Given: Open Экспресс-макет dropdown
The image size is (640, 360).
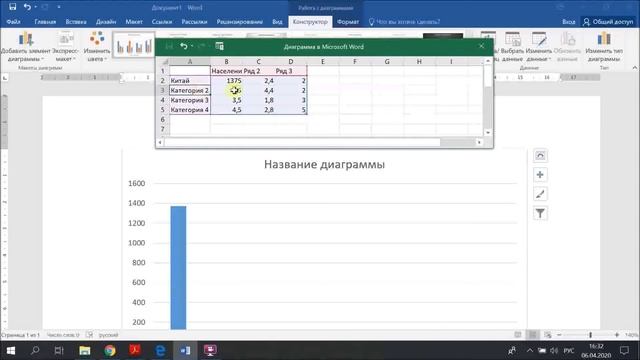Looking at the screenshot, I should [65, 47].
